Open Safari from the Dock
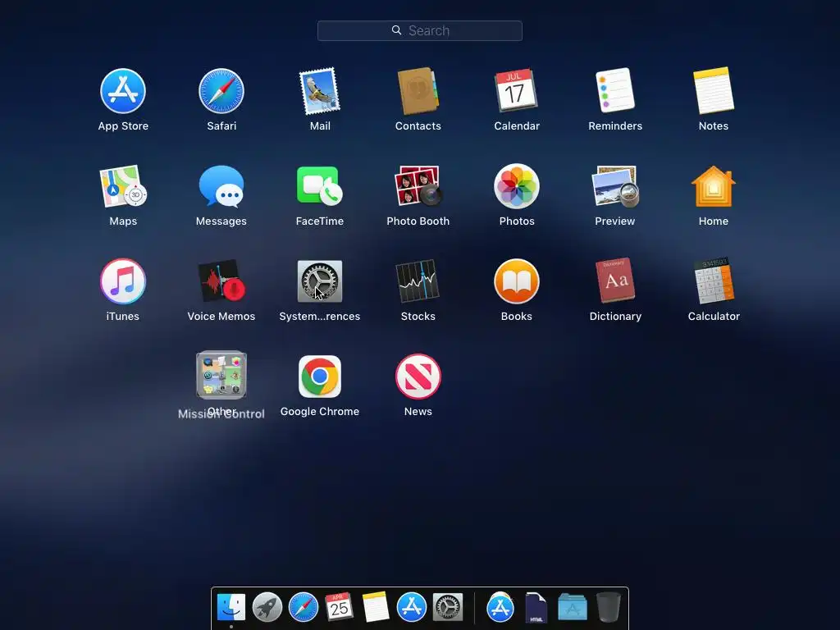840x630 pixels. (304, 608)
